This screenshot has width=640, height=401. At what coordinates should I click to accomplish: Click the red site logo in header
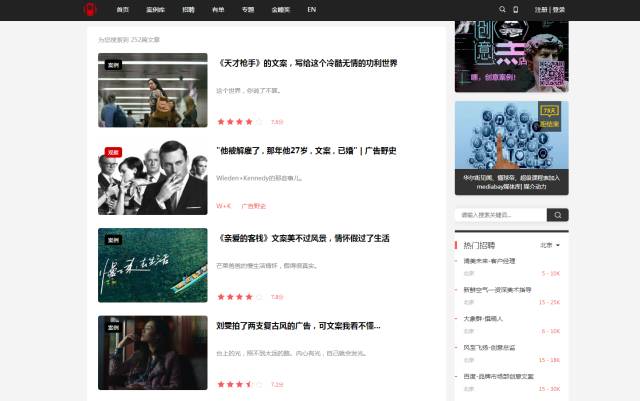90,9
